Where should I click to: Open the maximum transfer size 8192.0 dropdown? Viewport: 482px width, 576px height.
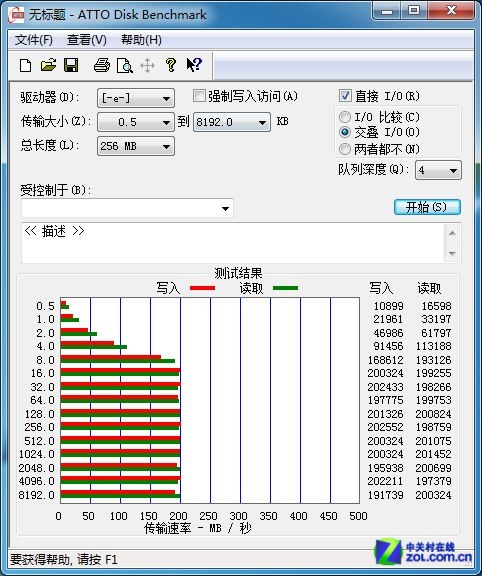click(x=232, y=122)
